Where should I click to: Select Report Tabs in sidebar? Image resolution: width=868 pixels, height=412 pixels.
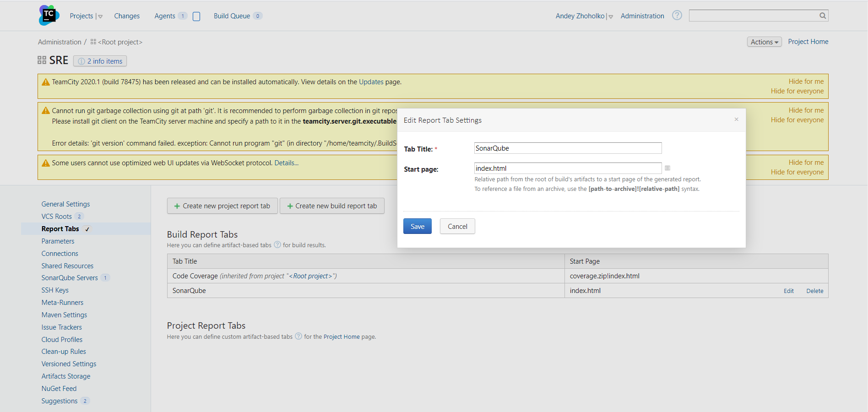tap(60, 229)
